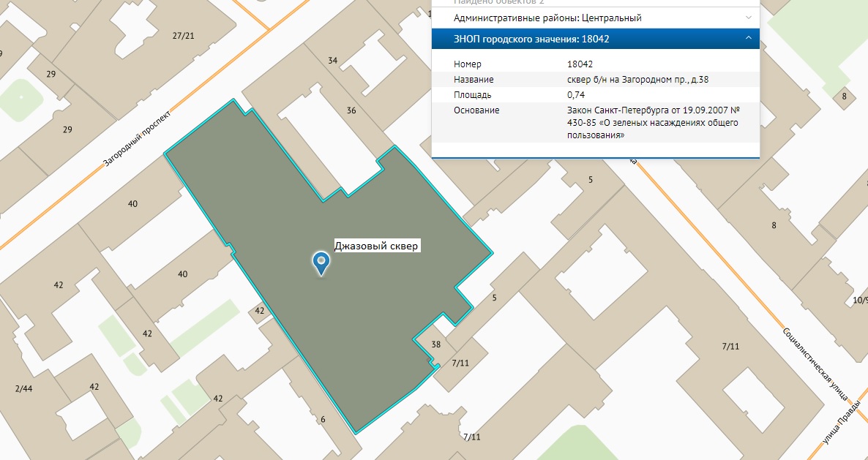Click building number 34 on map

click(333, 61)
